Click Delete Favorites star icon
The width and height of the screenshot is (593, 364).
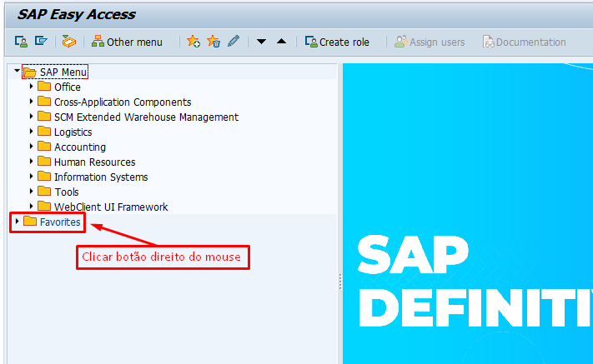click(x=214, y=42)
